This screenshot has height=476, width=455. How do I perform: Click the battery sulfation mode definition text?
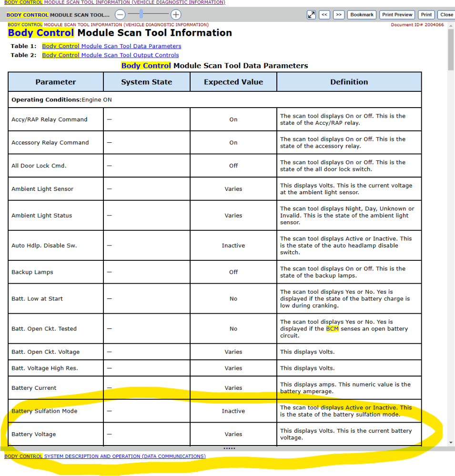pos(346,411)
